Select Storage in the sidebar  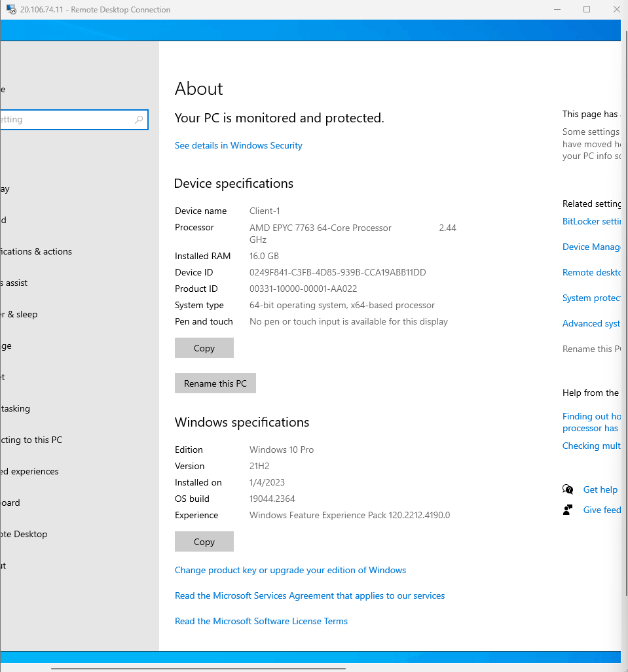pyautogui.click(x=6, y=346)
